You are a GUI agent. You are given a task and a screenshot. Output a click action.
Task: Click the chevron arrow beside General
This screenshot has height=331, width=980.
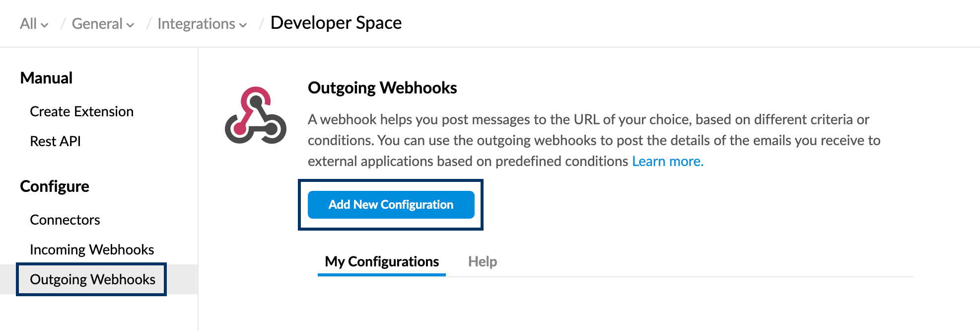tap(130, 25)
